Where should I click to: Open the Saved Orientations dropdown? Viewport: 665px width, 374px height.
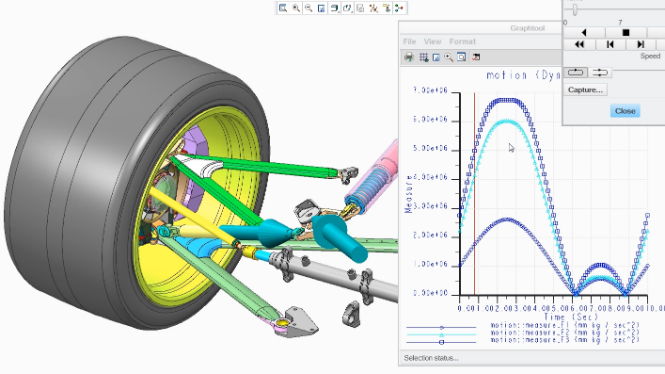pos(347,8)
